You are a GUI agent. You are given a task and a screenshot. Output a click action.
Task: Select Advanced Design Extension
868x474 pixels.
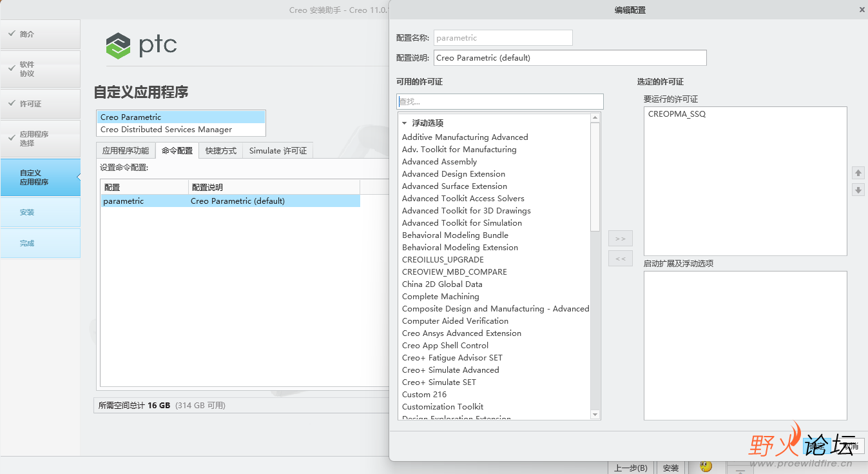tap(453, 174)
